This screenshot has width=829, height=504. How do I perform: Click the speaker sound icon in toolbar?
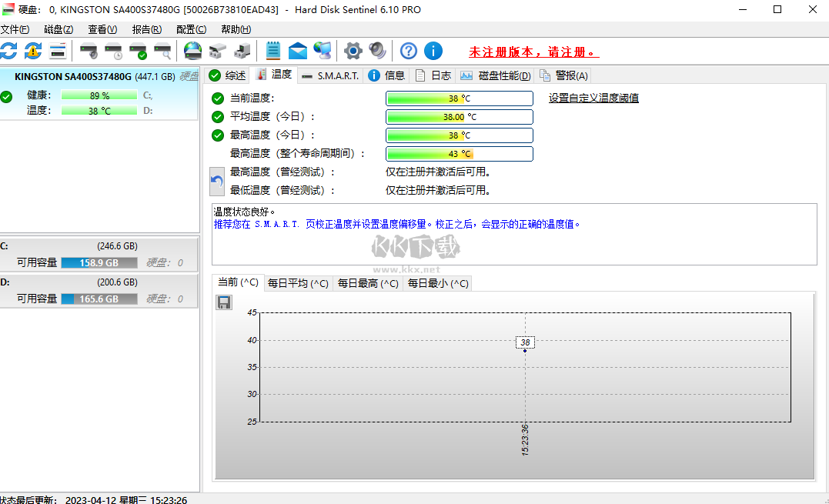377,51
